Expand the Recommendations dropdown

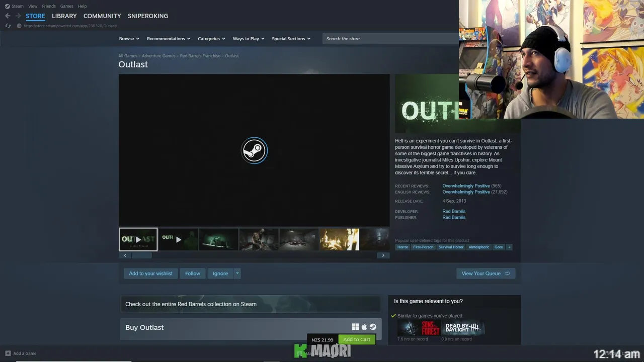[169, 39]
